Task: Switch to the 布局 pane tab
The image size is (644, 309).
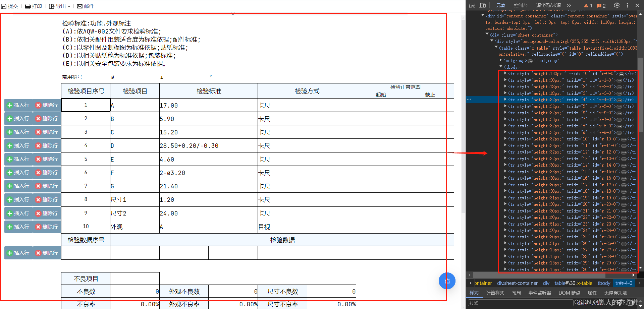Action: [516, 293]
